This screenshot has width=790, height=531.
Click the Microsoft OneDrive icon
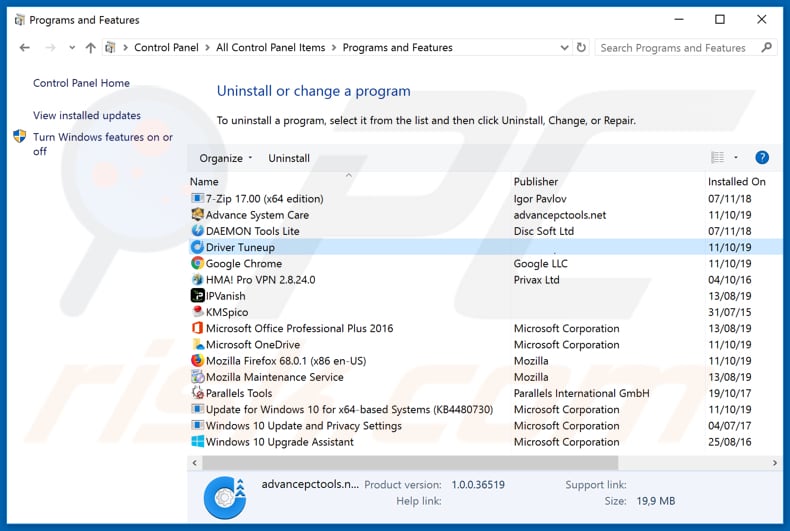tap(197, 345)
